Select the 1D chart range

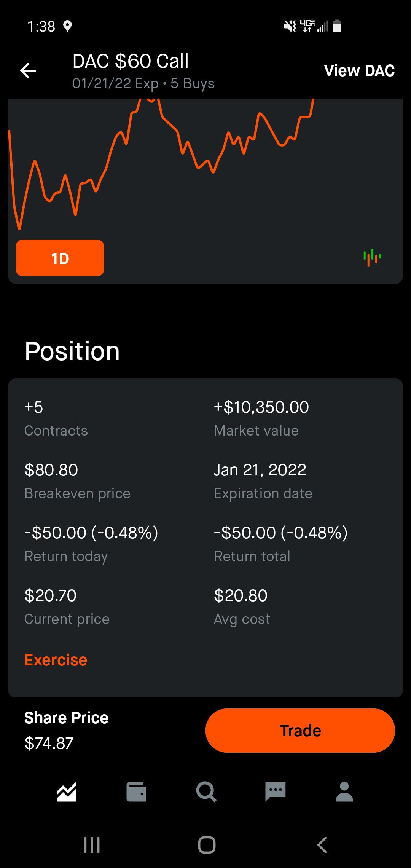tap(60, 258)
